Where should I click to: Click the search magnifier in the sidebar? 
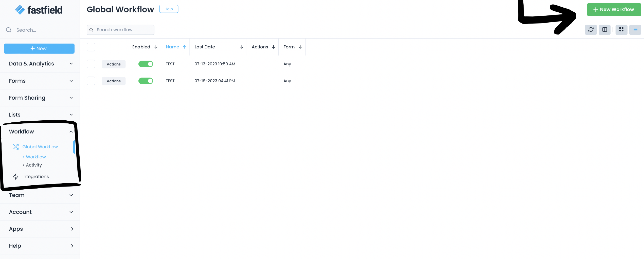(x=8, y=30)
